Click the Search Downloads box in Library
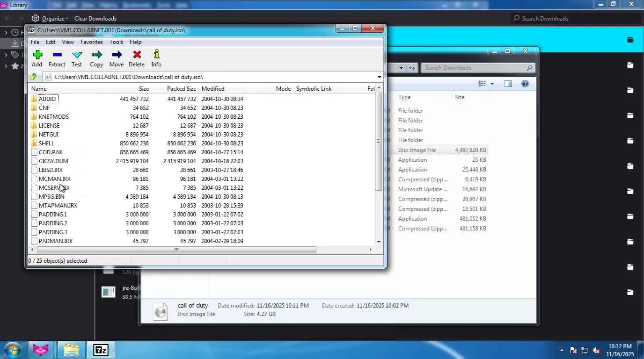Image resolution: width=644 pixels, height=359 pixels. [x=576, y=18]
